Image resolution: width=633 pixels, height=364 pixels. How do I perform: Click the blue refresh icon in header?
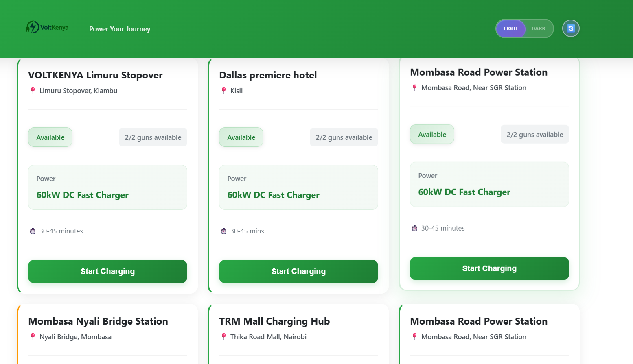point(571,28)
